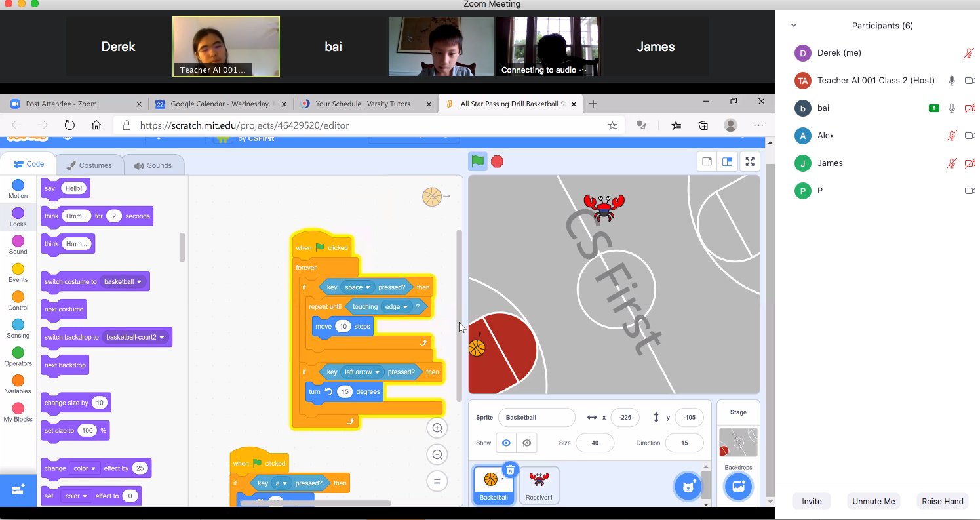This screenshot has width=980, height=520.
Task: Open the Choose a Sprite button
Action: [688, 487]
